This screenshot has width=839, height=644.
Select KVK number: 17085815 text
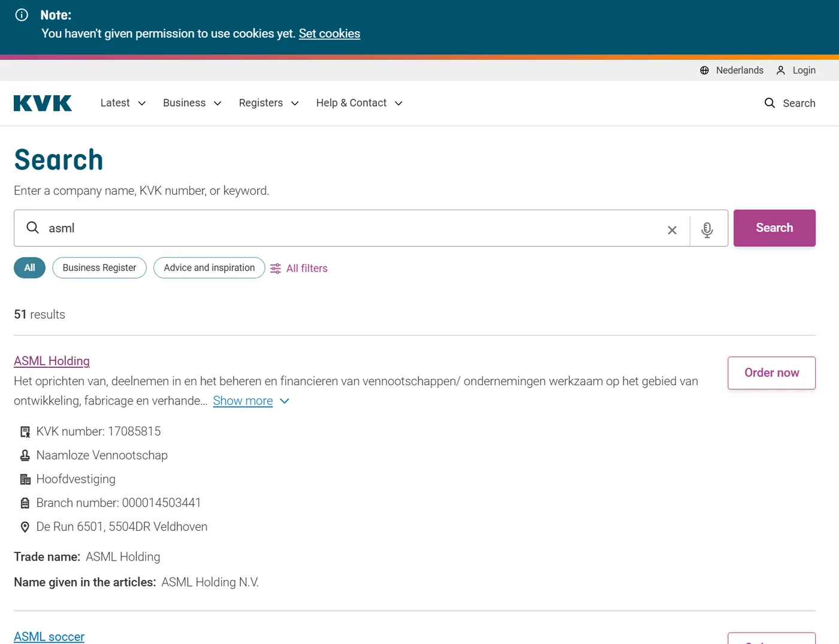pos(98,431)
